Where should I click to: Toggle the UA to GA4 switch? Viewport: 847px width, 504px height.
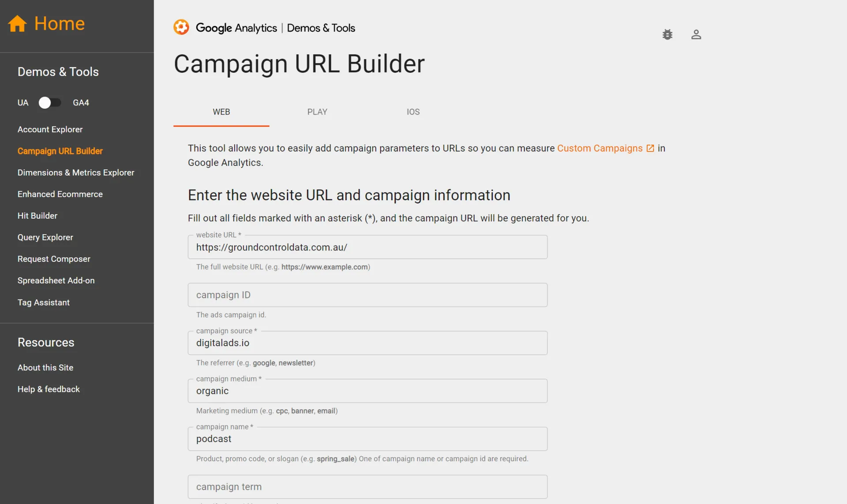coord(50,103)
